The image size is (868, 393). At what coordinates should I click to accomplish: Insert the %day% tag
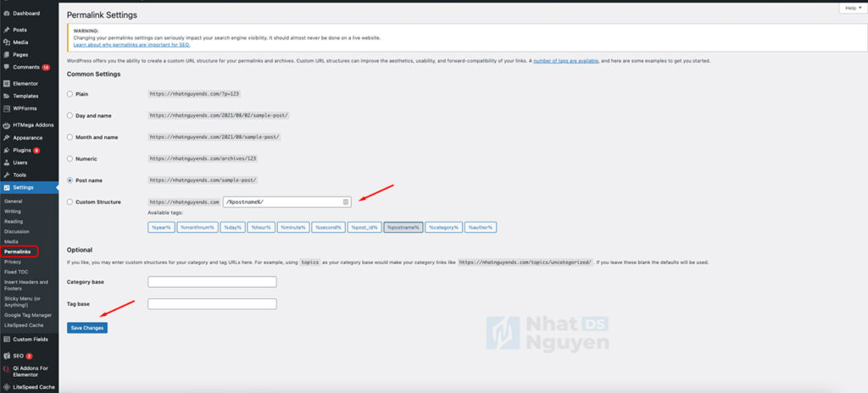click(232, 228)
